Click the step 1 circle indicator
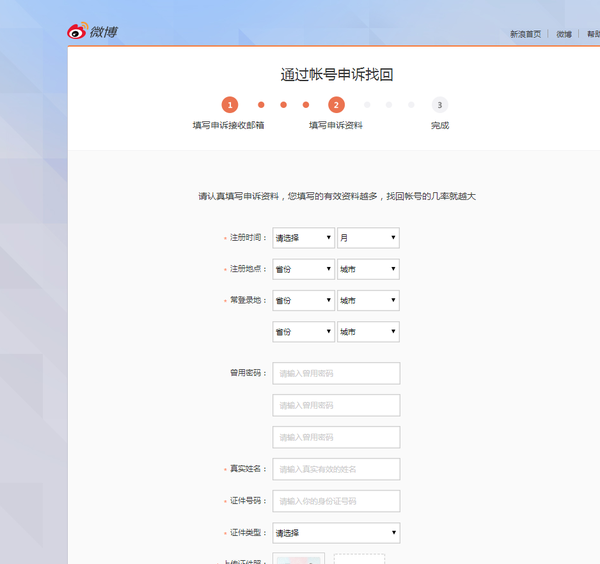The width and height of the screenshot is (600, 564). point(230,105)
